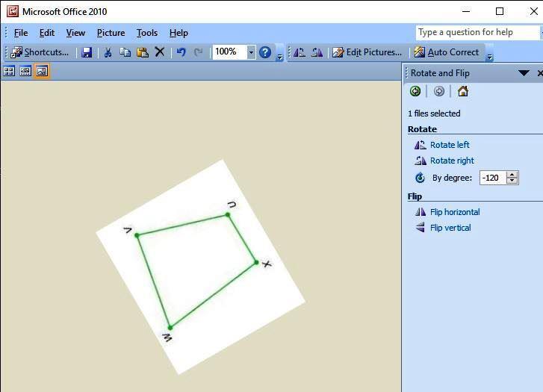Viewport: 543px width, 392px height.
Task: Click the Delete X icon
Action: [x=160, y=52]
